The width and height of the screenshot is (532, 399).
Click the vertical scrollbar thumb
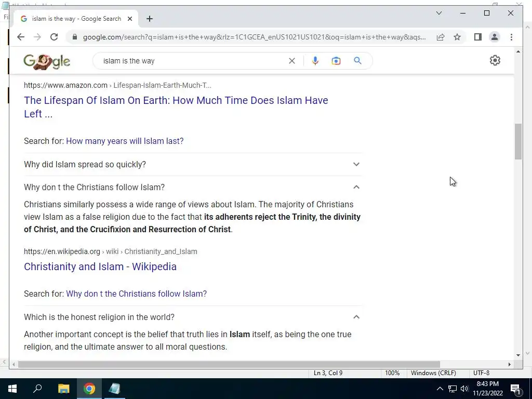tap(518, 141)
